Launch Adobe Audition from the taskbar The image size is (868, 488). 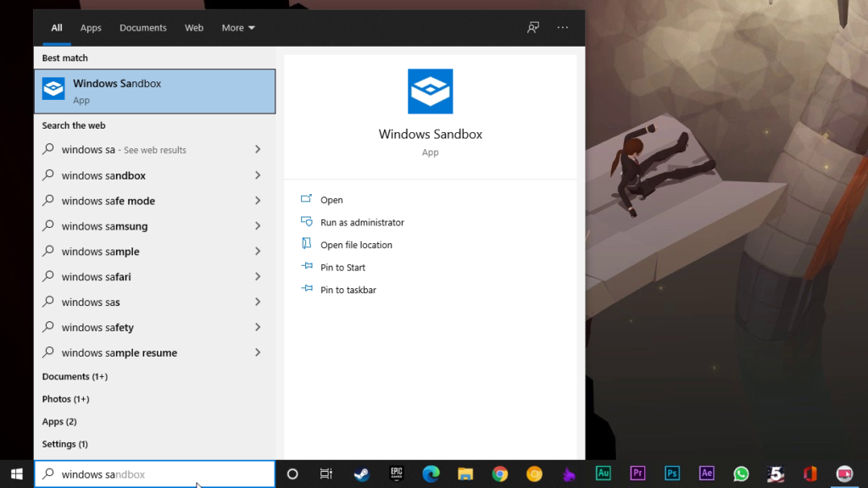[x=604, y=474]
